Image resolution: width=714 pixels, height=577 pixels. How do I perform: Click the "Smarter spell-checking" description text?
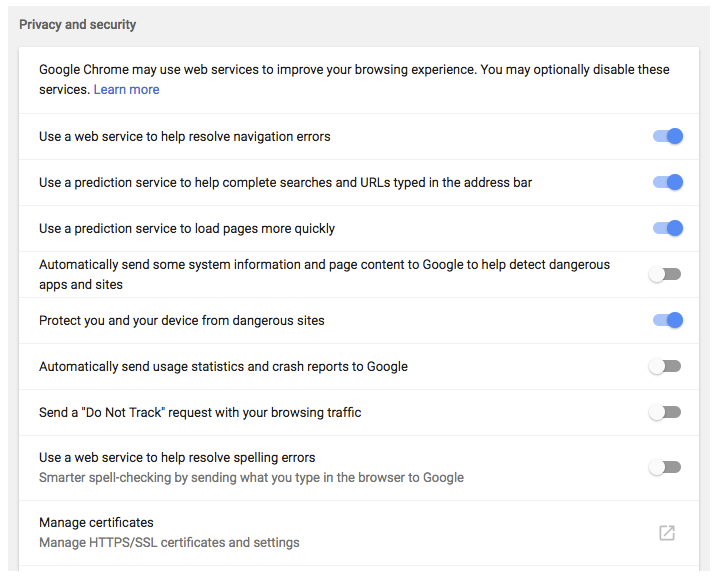[251, 477]
